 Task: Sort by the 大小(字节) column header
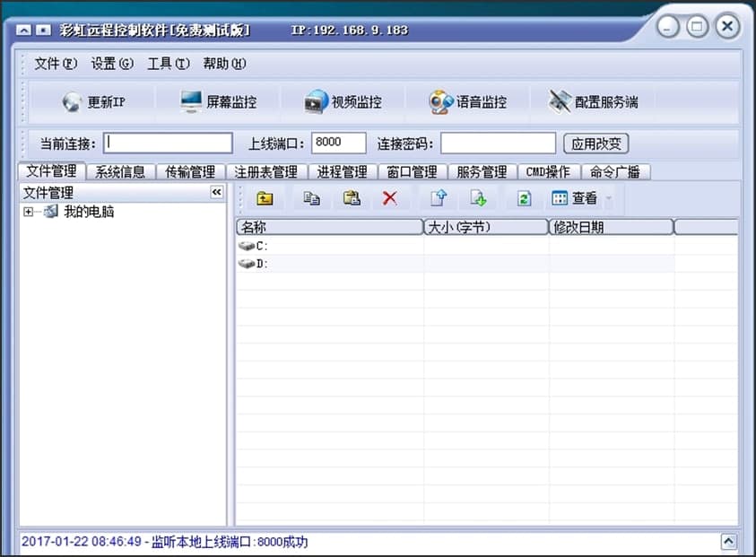[x=486, y=227]
